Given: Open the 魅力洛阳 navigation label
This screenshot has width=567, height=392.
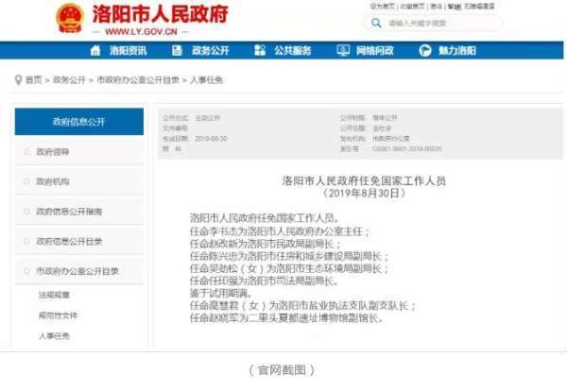Looking at the screenshot, I should (457, 51).
